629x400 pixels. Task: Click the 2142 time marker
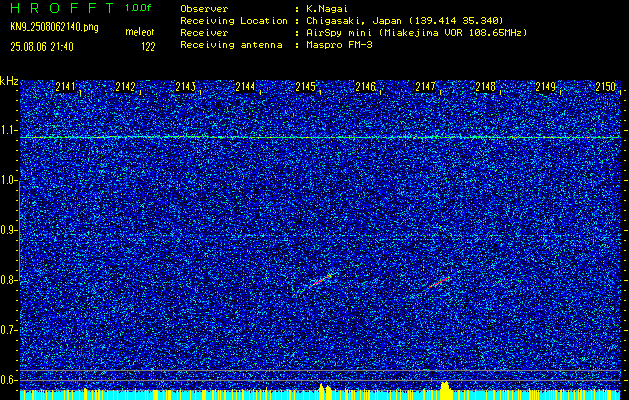coord(125,87)
